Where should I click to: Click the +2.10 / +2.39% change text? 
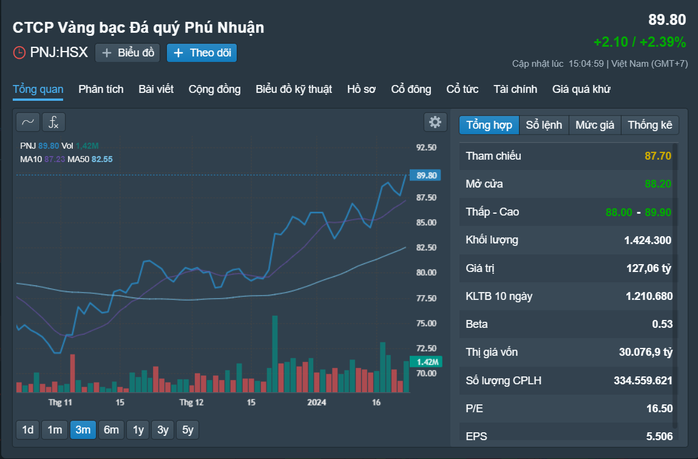[640, 42]
